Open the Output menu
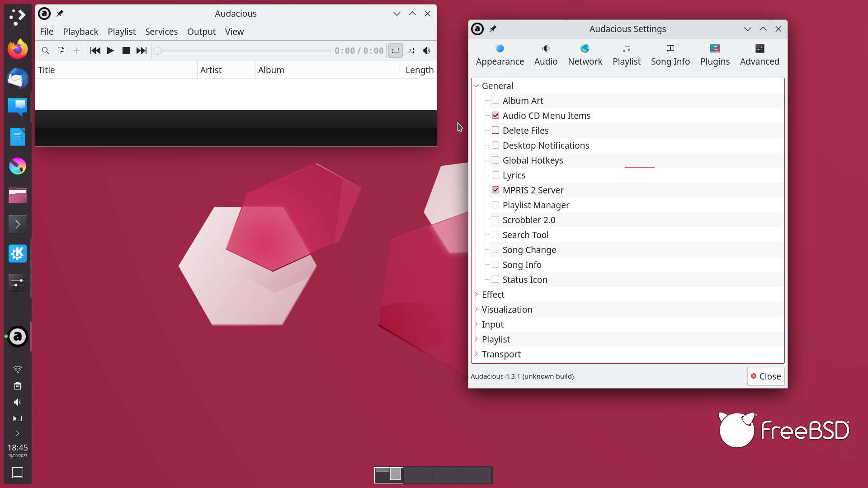 coord(201,32)
